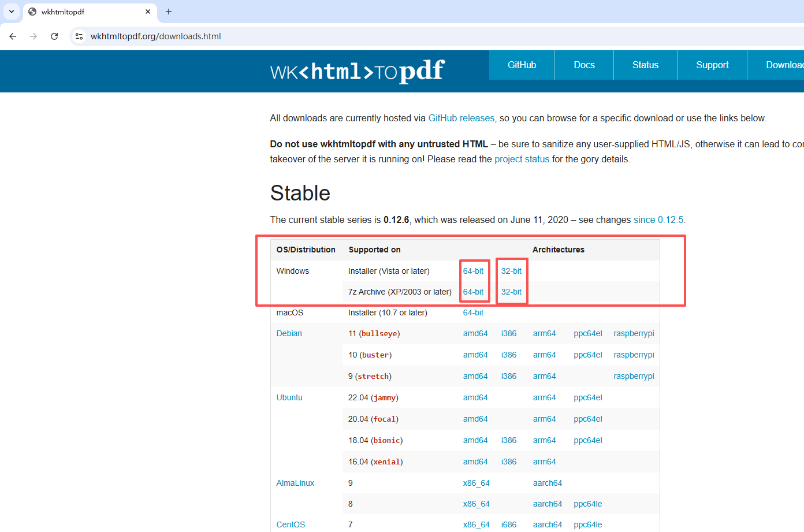This screenshot has width=804, height=532.
Task: Download Ubuntu 16.04 xenial arm64
Action: [x=544, y=462]
